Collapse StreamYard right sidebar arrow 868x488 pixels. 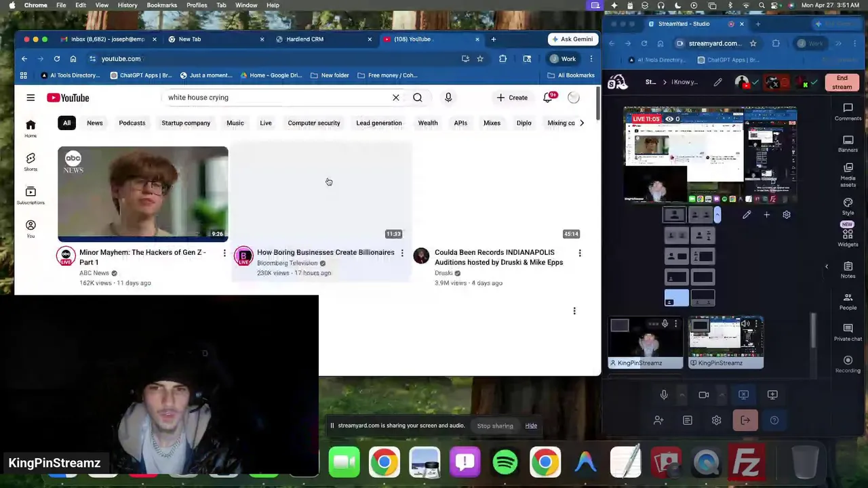pos(827,267)
